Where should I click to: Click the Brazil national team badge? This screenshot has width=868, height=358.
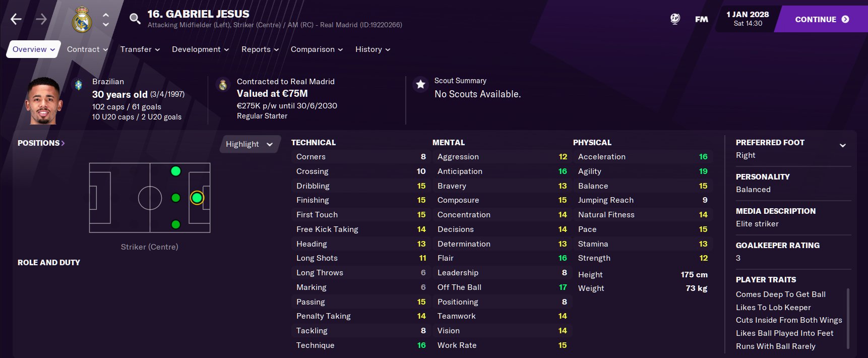coord(78,85)
